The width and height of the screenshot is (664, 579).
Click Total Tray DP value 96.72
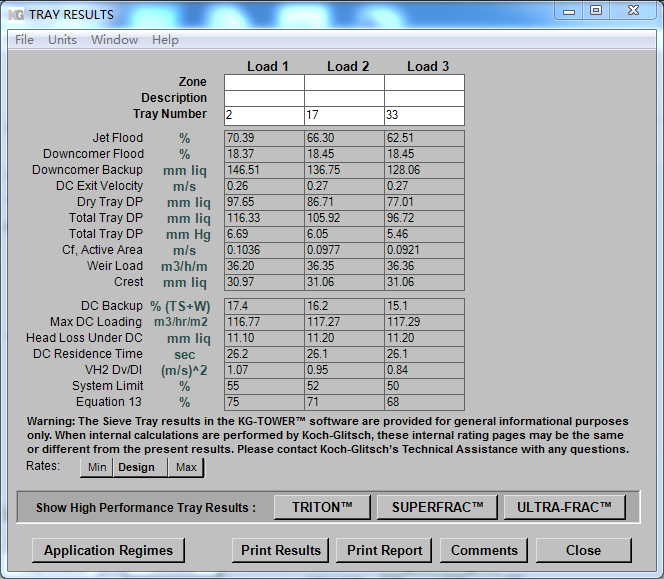[424, 218]
